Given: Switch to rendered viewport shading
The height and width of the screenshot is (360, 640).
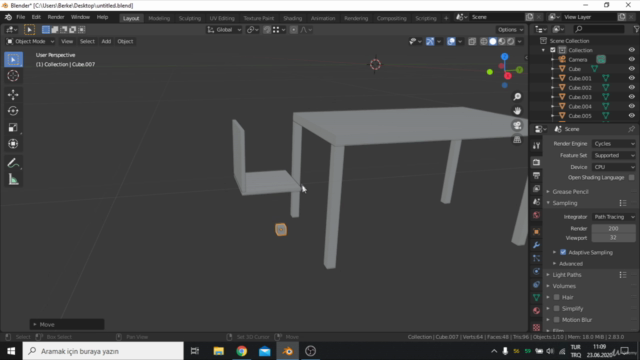Looking at the screenshot, I should [x=511, y=41].
